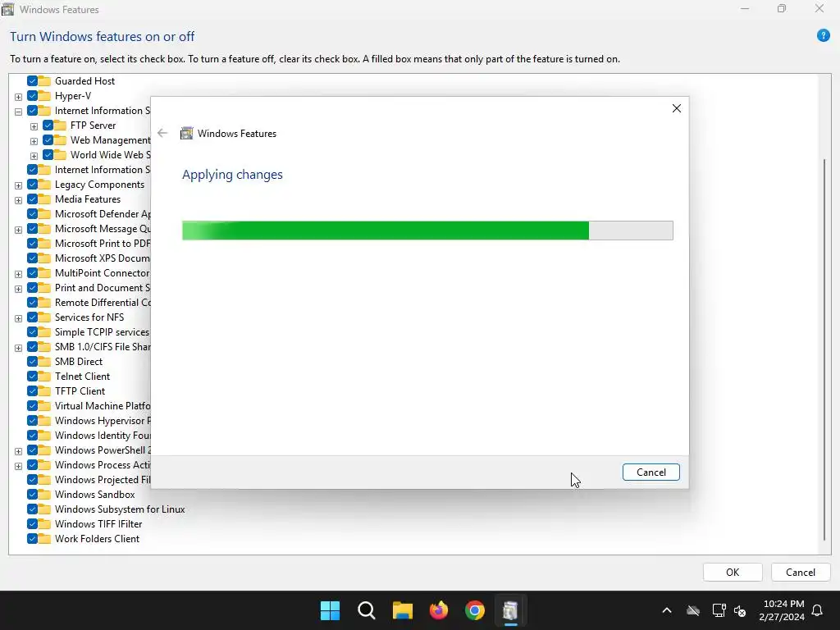Screen dimensions: 840x630
Task: Click the Services for NFS folder icon
Action: click(x=45, y=317)
